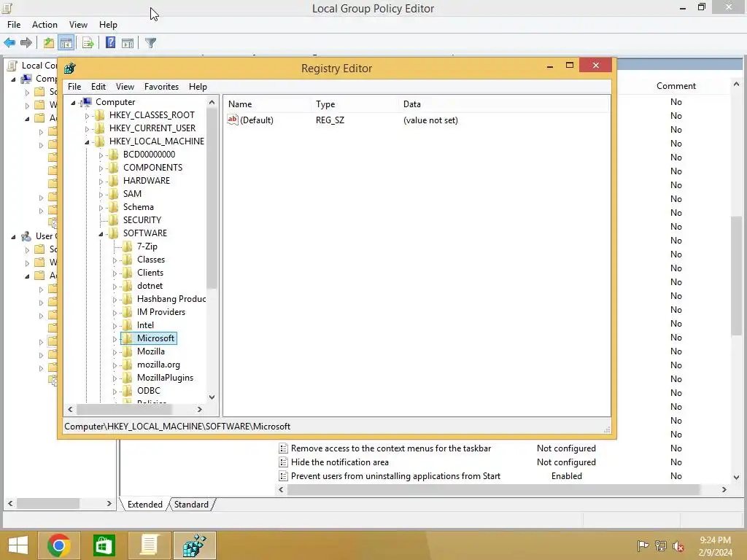Click the Filter funnel toolbar icon
This screenshot has width=747, height=560.
tap(150, 43)
